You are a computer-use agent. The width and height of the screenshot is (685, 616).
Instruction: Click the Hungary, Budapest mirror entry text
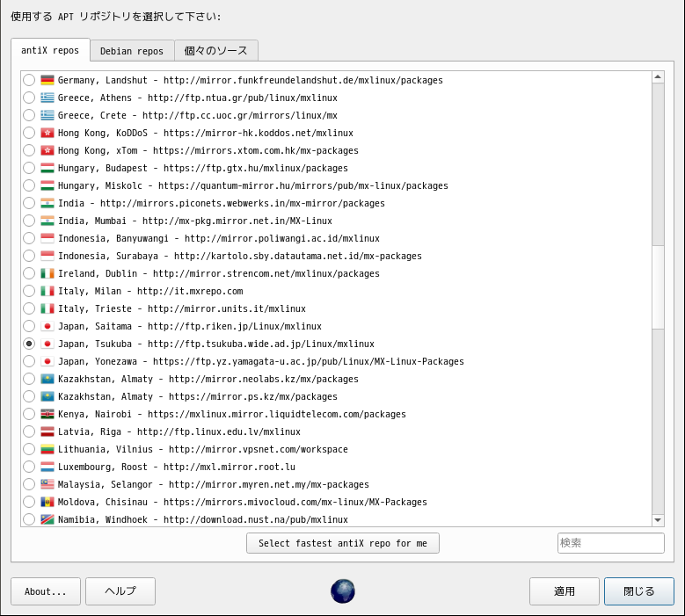[203, 168]
